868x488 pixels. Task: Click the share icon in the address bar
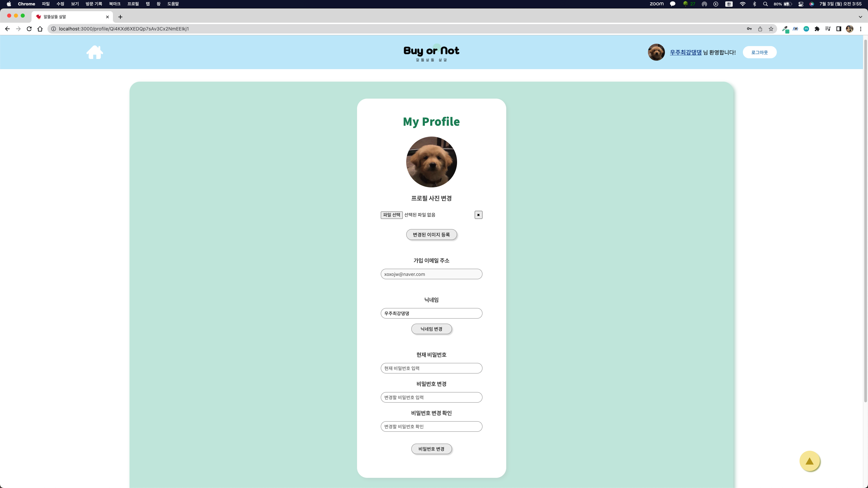coord(760,29)
